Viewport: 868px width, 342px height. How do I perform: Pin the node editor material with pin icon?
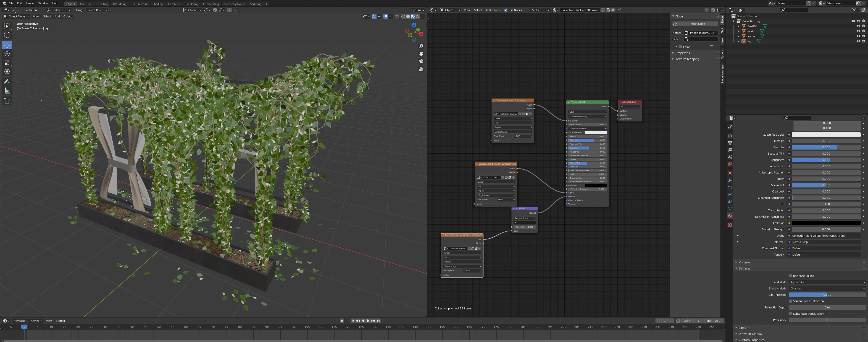(619, 10)
